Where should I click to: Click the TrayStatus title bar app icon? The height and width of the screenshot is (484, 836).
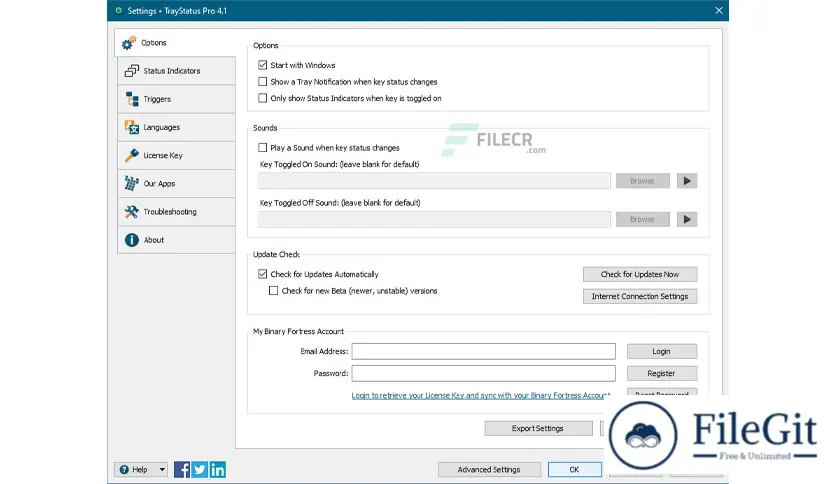(118, 10)
